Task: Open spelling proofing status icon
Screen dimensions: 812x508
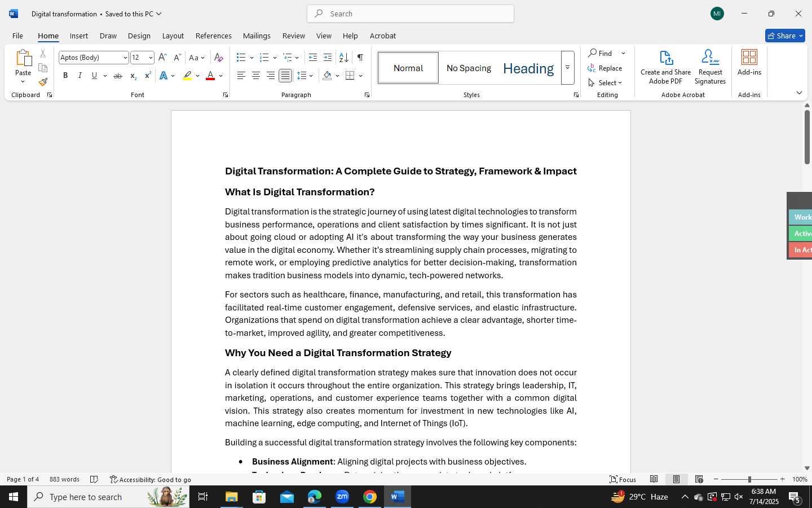Action: (94, 479)
